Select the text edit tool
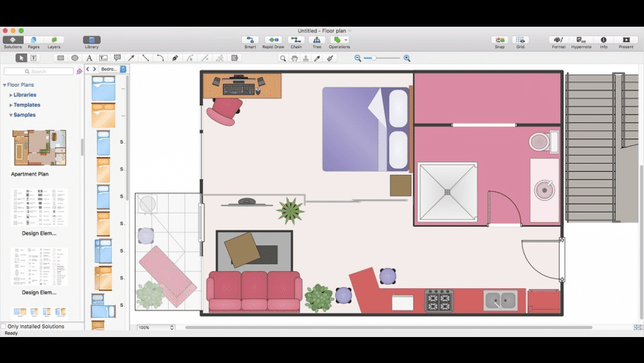 click(33, 58)
